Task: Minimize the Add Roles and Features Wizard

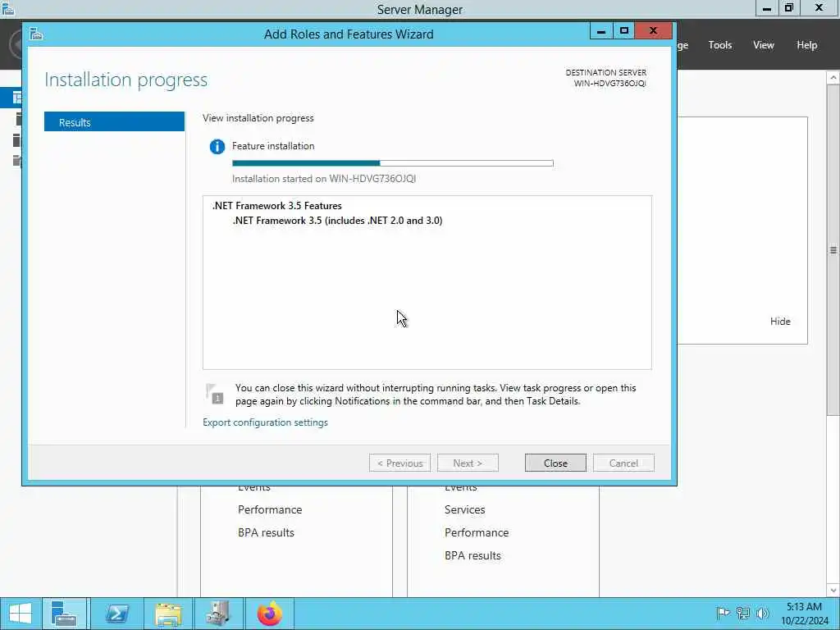Action: pyautogui.click(x=601, y=31)
